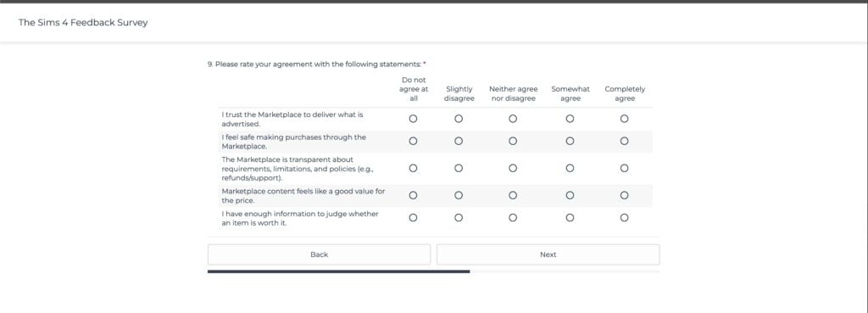Select 'Do not agree at all' for enough information
This screenshot has width=868, height=313.
click(413, 218)
